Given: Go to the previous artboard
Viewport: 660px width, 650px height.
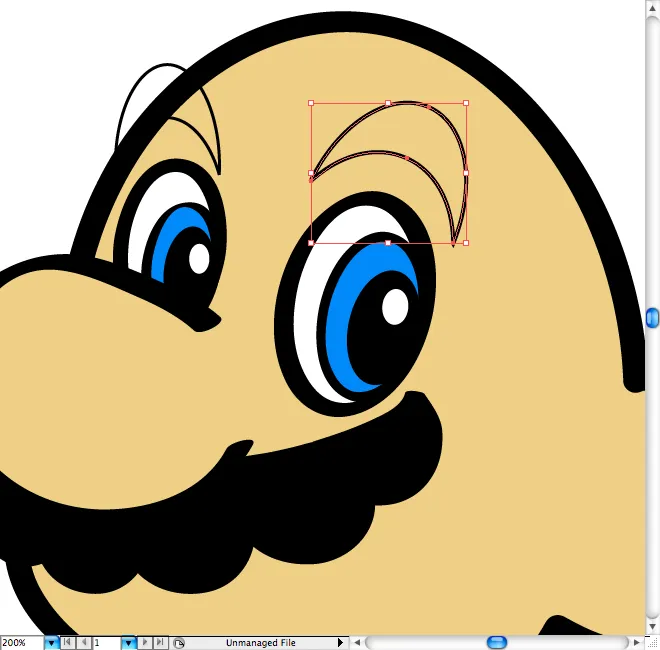Looking at the screenshot, I should (84, 642).
